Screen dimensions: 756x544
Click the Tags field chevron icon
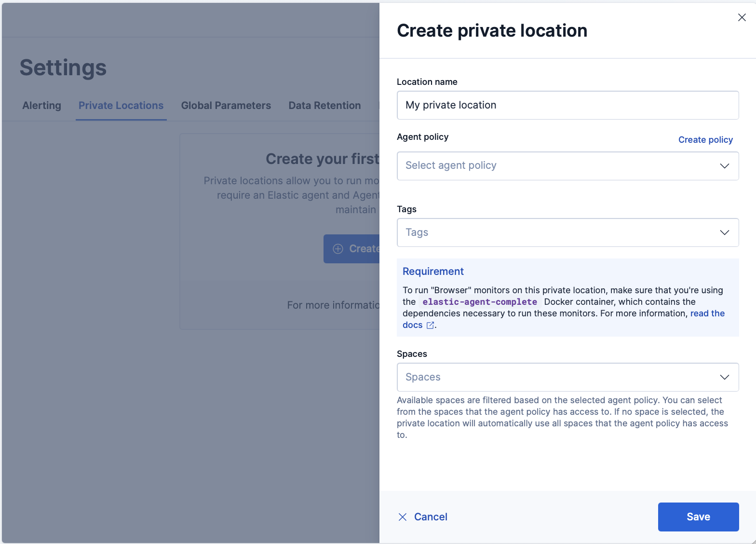724,232
